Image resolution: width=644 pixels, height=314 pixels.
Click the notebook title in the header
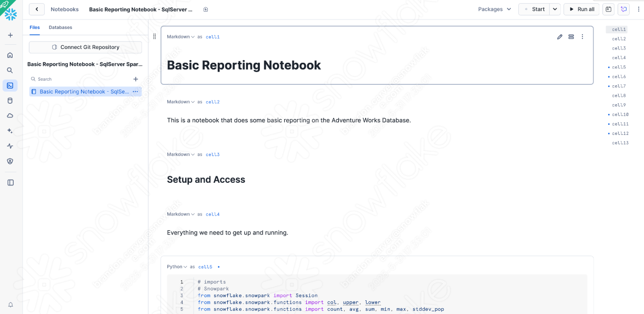pos(141,9)
